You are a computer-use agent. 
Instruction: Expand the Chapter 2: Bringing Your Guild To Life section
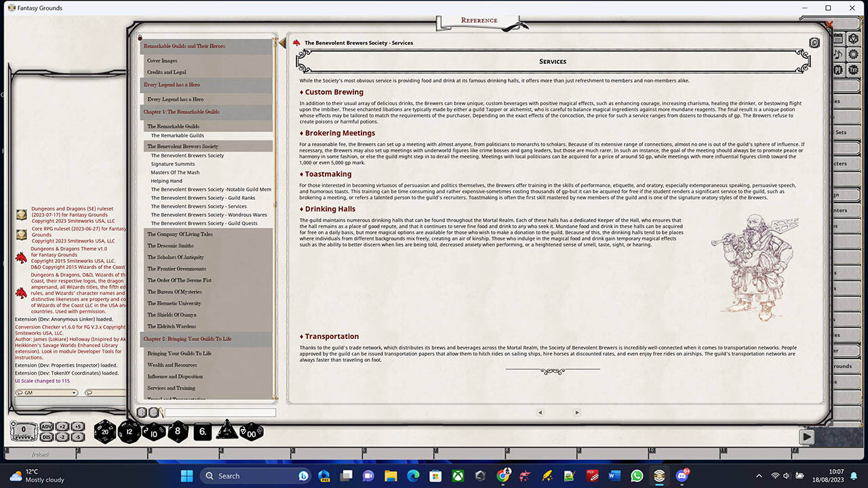point(187,339)
